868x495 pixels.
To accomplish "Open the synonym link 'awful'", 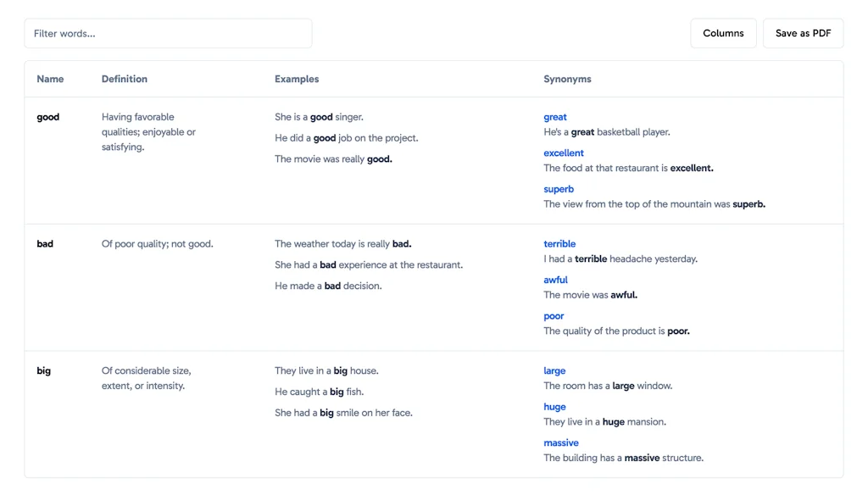I will tap(555, 280).
